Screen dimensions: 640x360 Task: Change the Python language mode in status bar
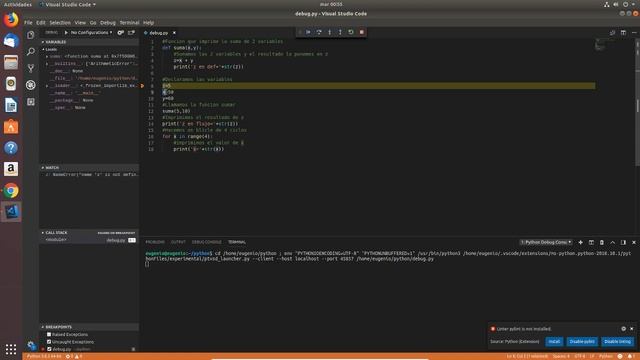tap(606, 356)
